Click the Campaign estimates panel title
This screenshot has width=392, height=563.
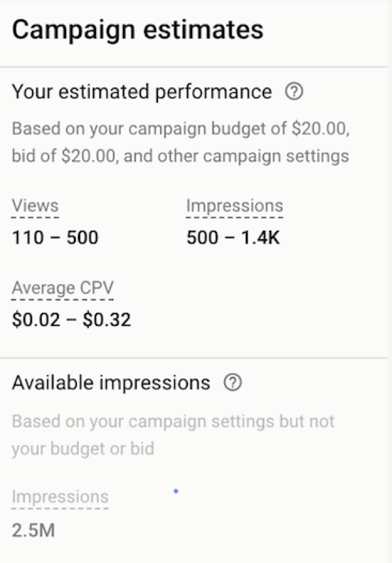(138, 30)
